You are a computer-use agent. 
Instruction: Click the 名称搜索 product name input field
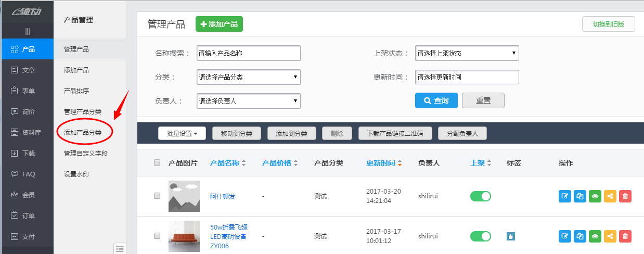click(248, 53)
